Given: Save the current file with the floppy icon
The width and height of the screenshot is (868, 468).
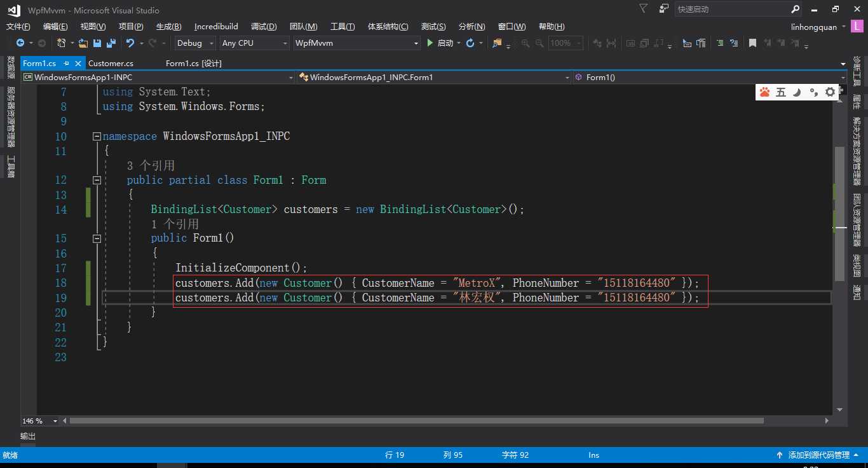Looking at the screenshot, I should tap(97, 43).
